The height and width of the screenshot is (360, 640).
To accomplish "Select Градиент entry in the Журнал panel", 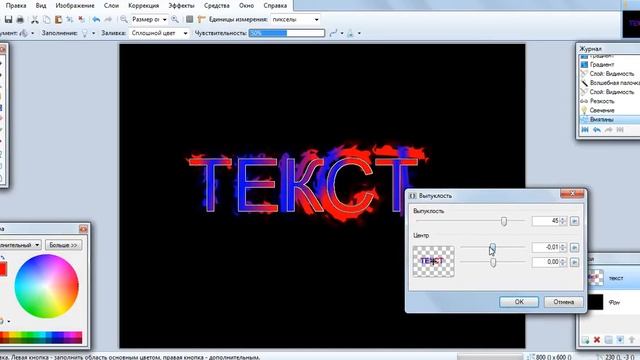I will pos(610,64).
